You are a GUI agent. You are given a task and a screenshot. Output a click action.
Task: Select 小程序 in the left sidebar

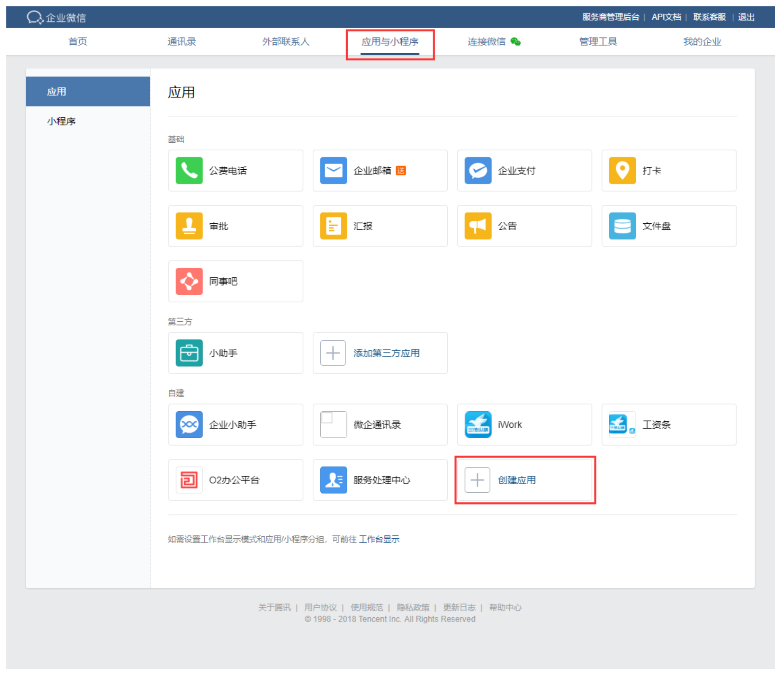point(62,122)
